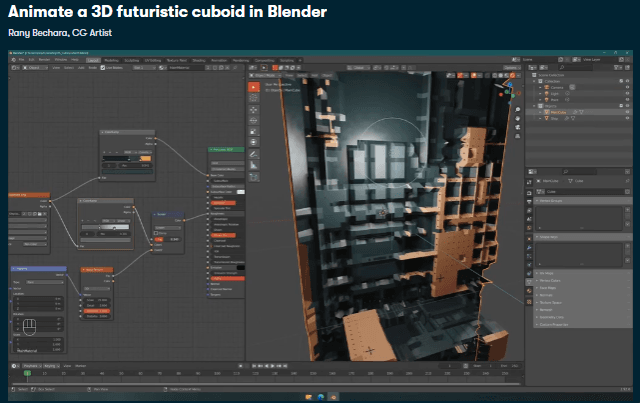Expand the Remesh panel
Screen dimensions: 640x403
pyautogui.click(x=584, y=310)
